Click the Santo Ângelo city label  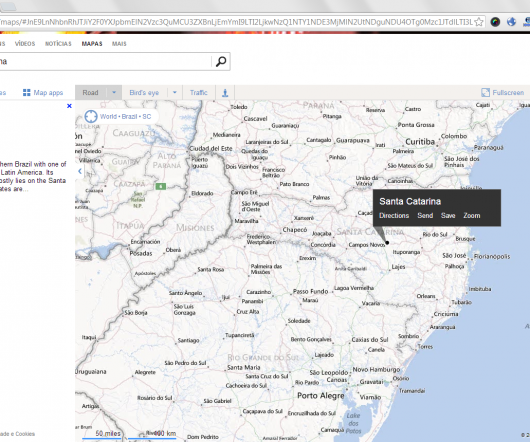(x=186, y=293)
